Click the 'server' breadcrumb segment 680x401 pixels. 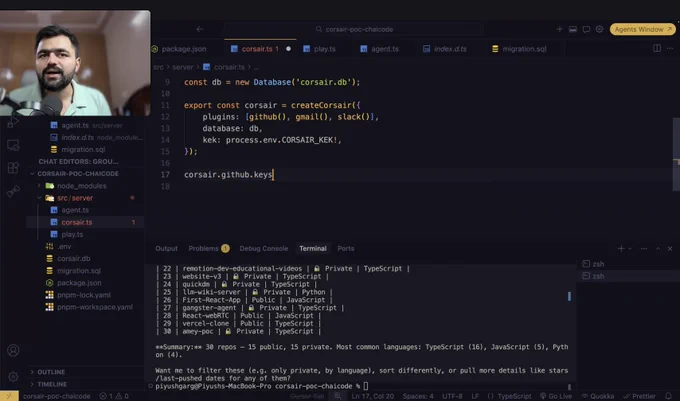point(183,67)
